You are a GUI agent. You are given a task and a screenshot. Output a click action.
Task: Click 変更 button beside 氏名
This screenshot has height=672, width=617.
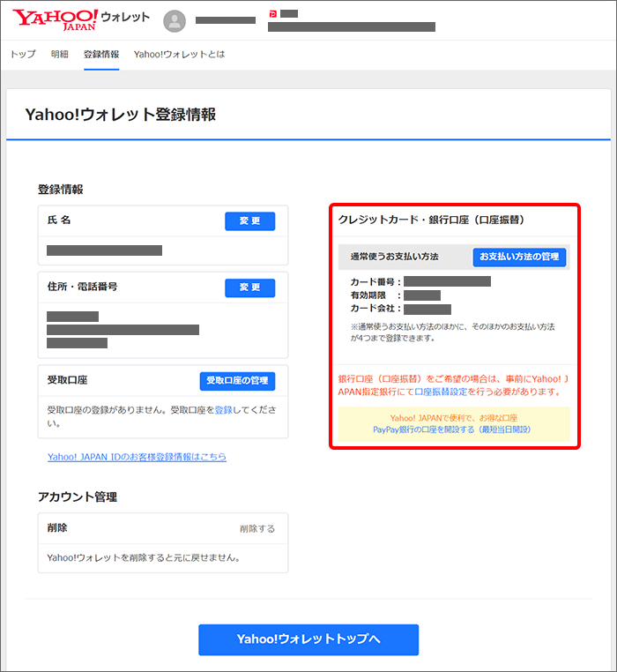tap(249, 221)
